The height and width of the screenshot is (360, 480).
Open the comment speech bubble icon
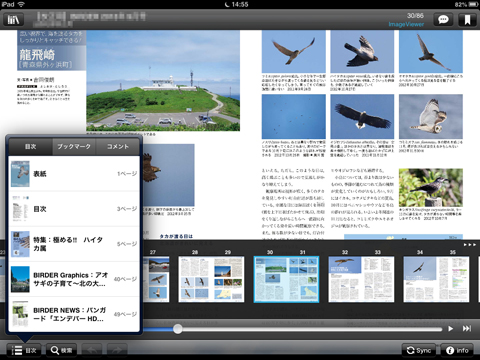(443, 20)
